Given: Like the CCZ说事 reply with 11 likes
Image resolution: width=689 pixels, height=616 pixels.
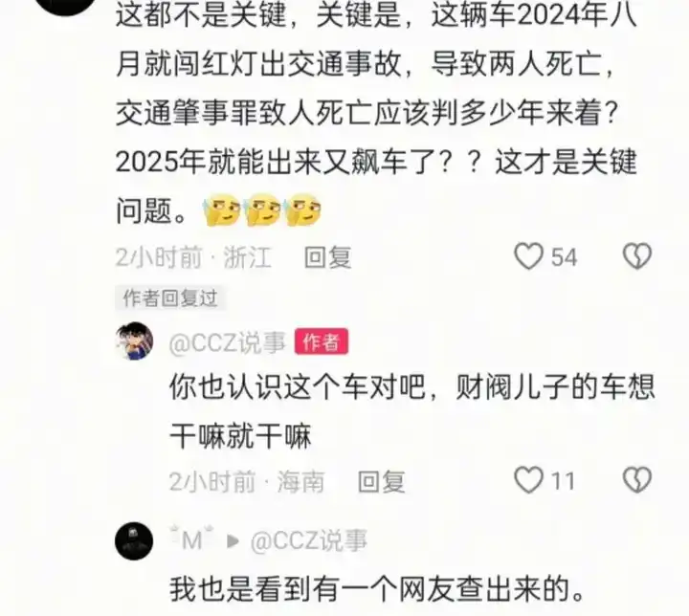Looking at the screenshot, I should pyautogui.click(x=528, y=480).
